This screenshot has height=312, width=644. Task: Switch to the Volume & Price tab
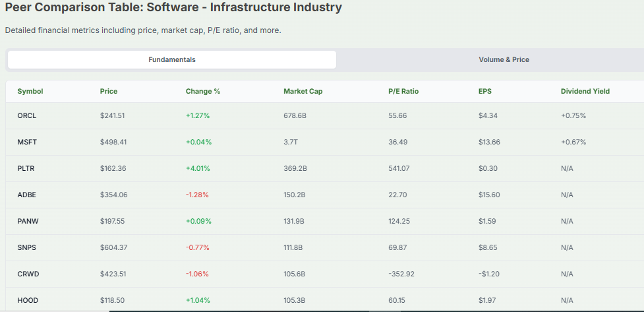click(504, 59)
